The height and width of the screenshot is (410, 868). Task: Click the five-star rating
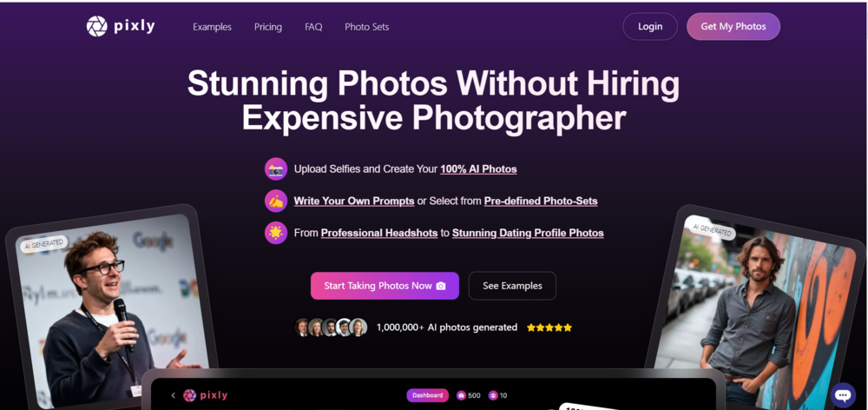click(548, 327)
